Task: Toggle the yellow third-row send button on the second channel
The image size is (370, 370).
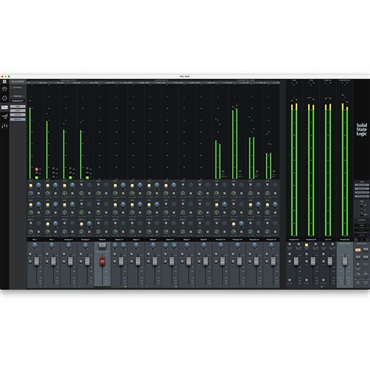Action: coord(48,224)
